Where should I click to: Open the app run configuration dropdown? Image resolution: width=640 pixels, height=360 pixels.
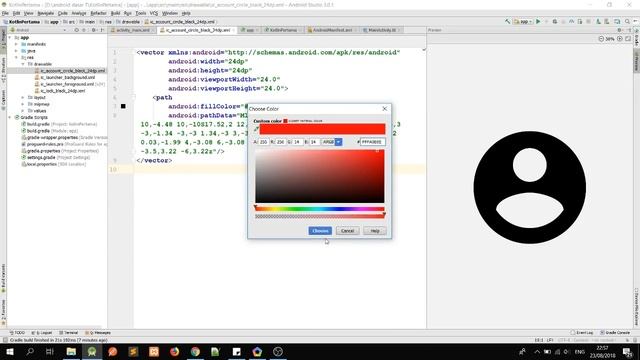click(x=523, y=22)
